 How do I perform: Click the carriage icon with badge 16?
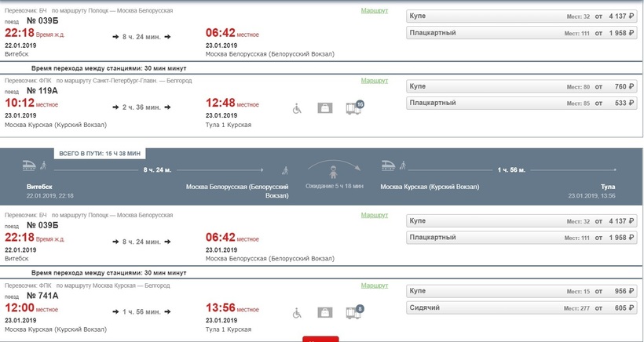coord(355,107)
